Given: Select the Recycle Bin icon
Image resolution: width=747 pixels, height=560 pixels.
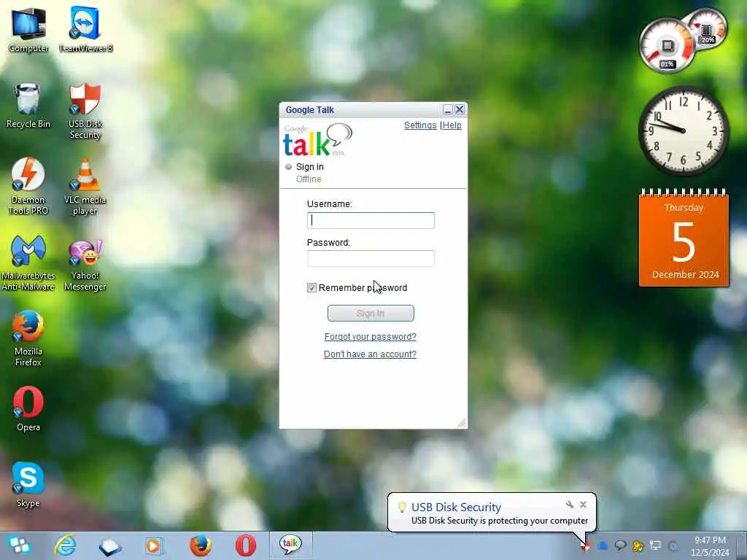Looking at the screenshot, I should coord(28,106).
